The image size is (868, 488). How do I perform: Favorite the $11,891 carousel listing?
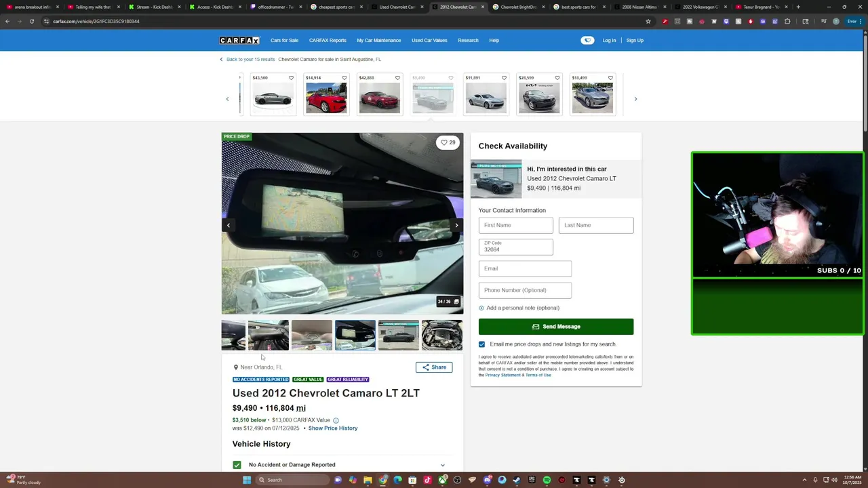(504, 78)
